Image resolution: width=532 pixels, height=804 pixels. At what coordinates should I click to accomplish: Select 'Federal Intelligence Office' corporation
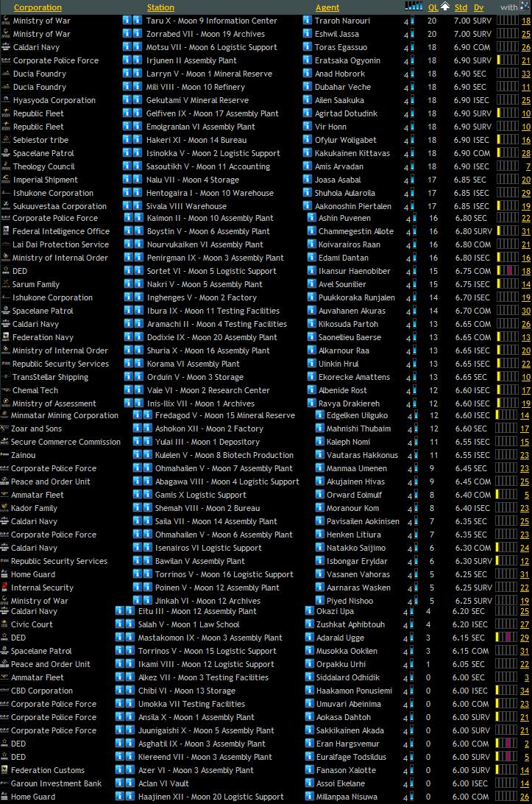coord(61,231)
